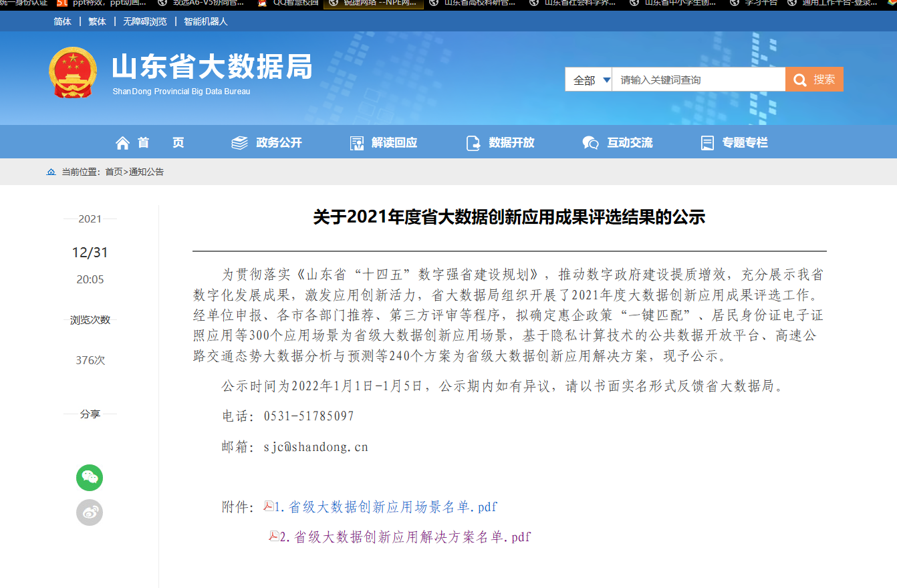The width and height of the screenshot is (897, 588).
Task: Click the 首页 house icon in the navigation bar
Action: (122, 142)
